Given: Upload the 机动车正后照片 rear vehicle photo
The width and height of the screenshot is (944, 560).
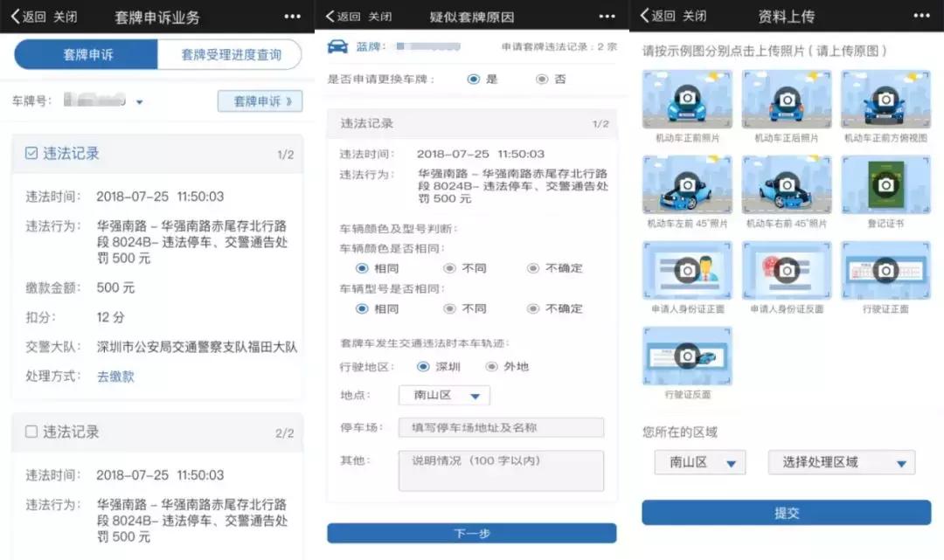Looking at the screenshot, I should tap(786, 100).
